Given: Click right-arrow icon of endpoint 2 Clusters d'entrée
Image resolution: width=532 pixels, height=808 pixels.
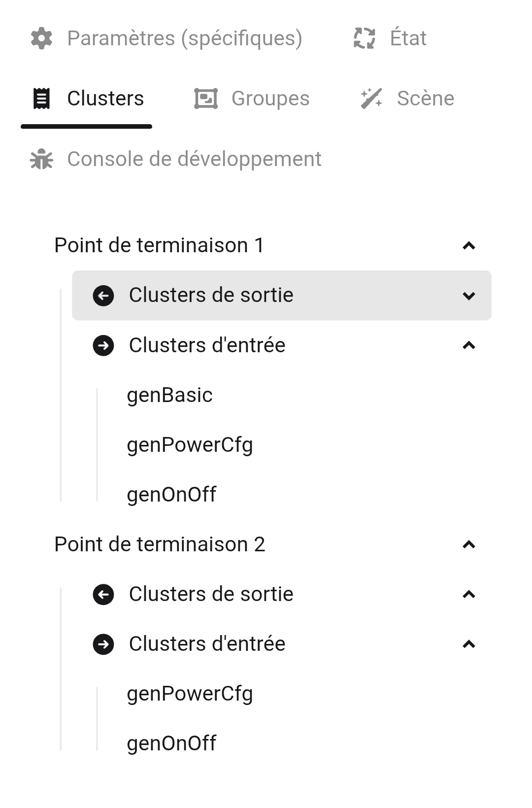Looking at the screenshot, I should [103, 644].
